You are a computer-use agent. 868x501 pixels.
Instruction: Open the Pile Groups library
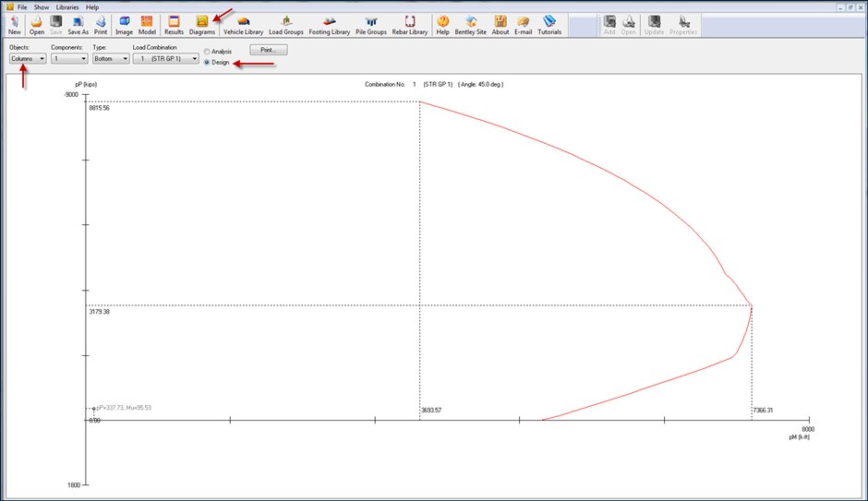point(370,24)
